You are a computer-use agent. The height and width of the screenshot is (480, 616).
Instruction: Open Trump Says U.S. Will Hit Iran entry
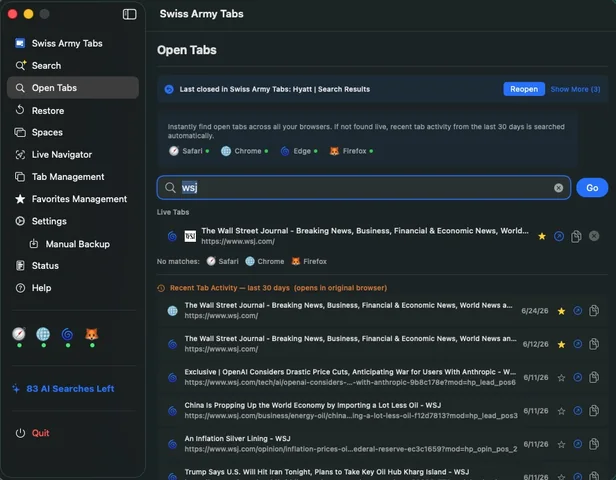(327, 473)
